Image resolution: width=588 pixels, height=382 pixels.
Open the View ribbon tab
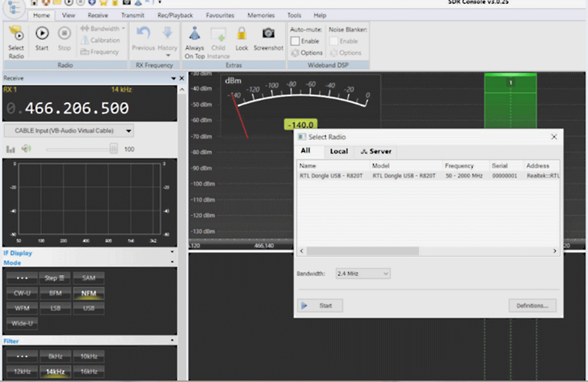[x=69, y=16]
